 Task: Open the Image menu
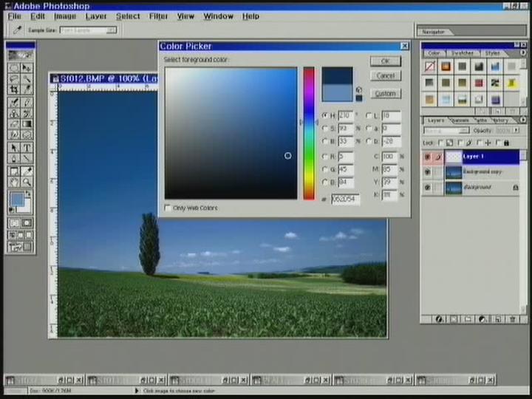coord(65,16)
